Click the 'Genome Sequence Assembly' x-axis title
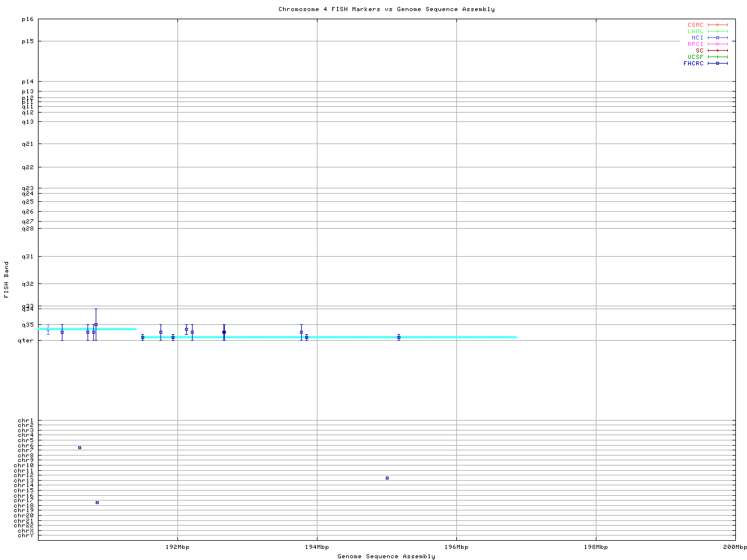 (x=386, y=556)
